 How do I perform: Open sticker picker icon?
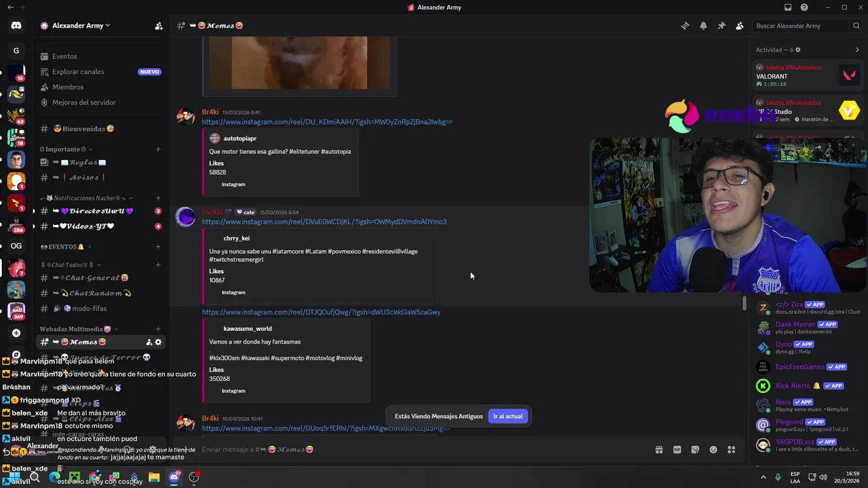(695, 449)
